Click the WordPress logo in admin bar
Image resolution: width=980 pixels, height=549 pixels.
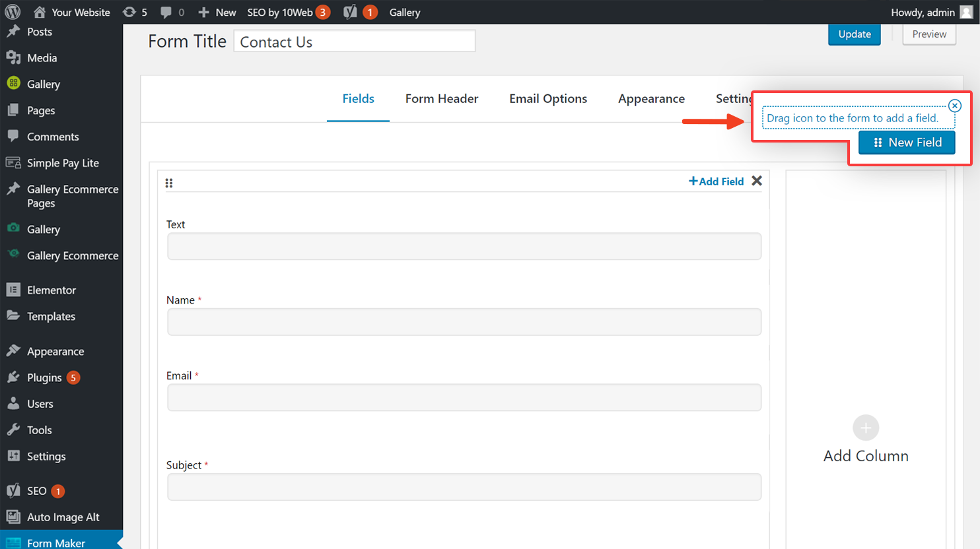(13, 12)
